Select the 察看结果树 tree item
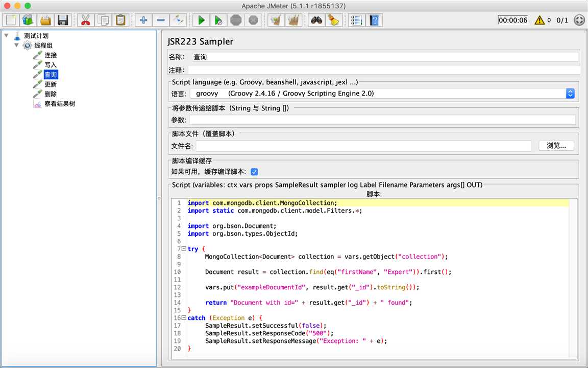This screenshot has height=368, width=588. point(59,104)
